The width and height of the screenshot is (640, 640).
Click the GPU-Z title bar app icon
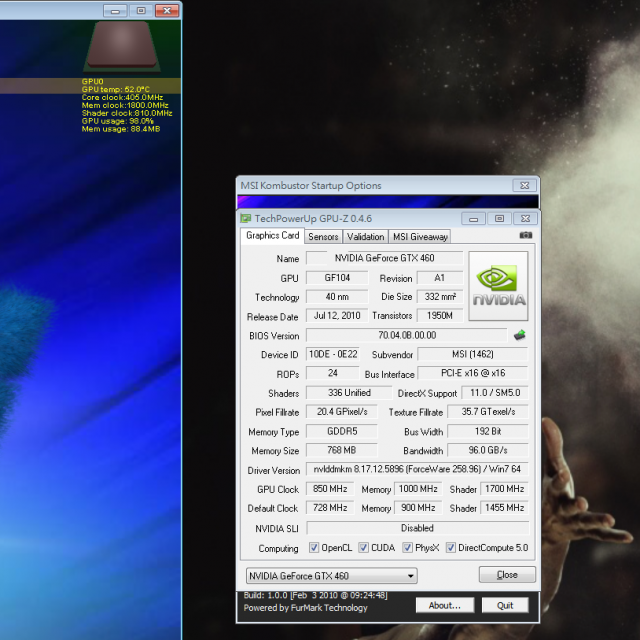246,218
